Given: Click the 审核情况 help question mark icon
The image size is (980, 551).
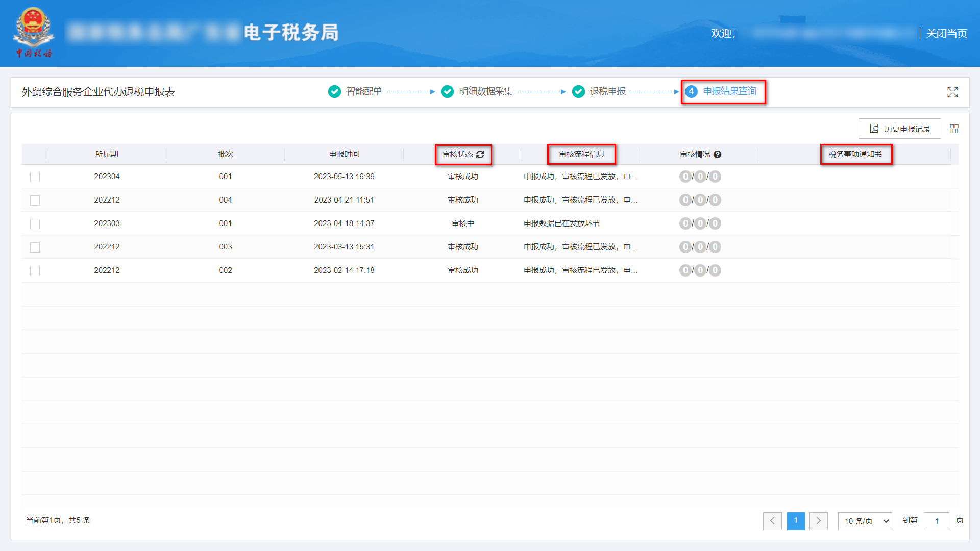Looking at the screenshot, I should 717,155.
